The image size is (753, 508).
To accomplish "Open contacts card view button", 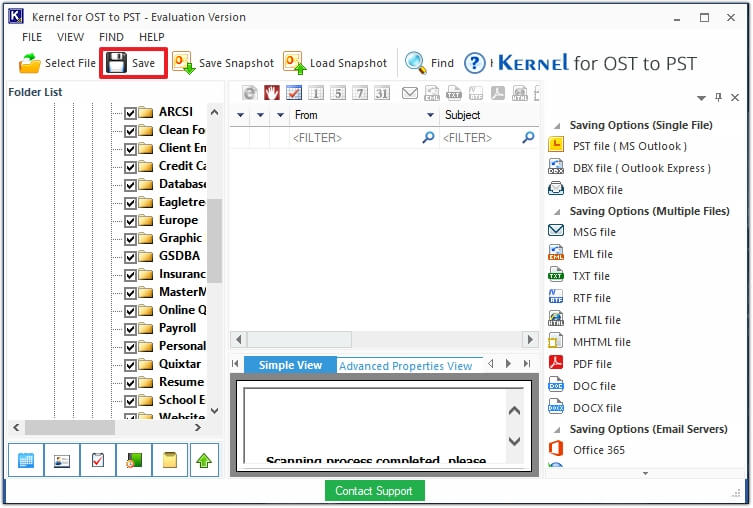I will 62,460.
